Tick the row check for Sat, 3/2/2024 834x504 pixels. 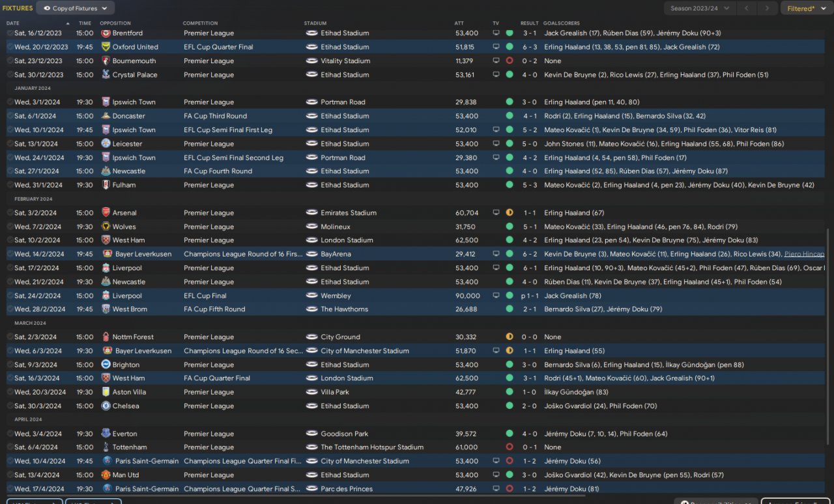(10, 213)
